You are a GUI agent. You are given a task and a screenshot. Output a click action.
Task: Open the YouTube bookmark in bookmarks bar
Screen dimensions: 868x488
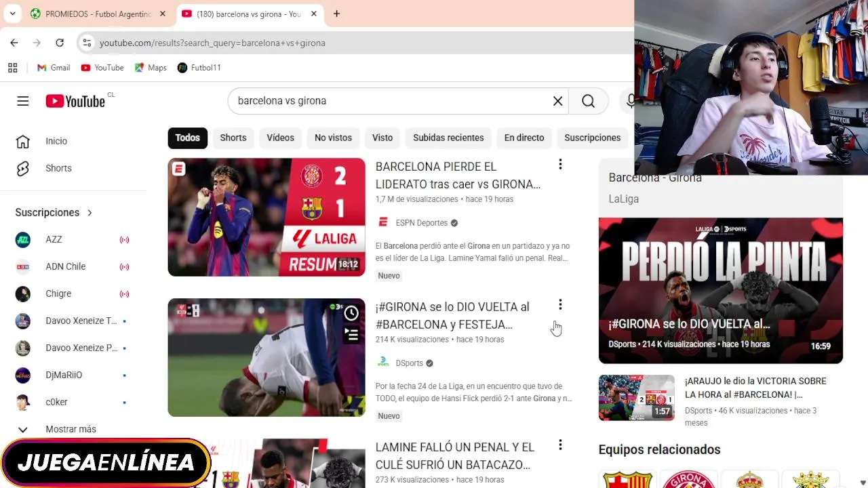click(x=102, y=68)
